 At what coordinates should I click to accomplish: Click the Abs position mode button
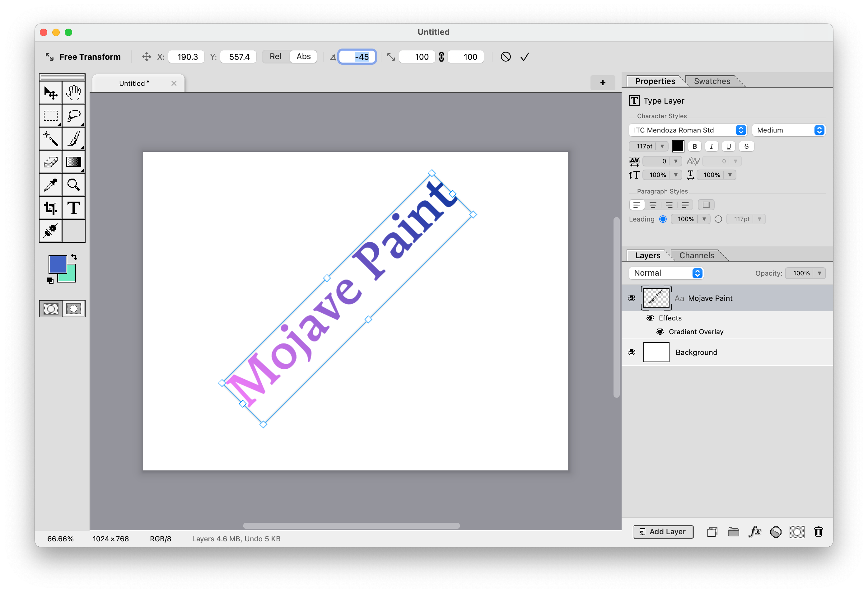[303, 56]
